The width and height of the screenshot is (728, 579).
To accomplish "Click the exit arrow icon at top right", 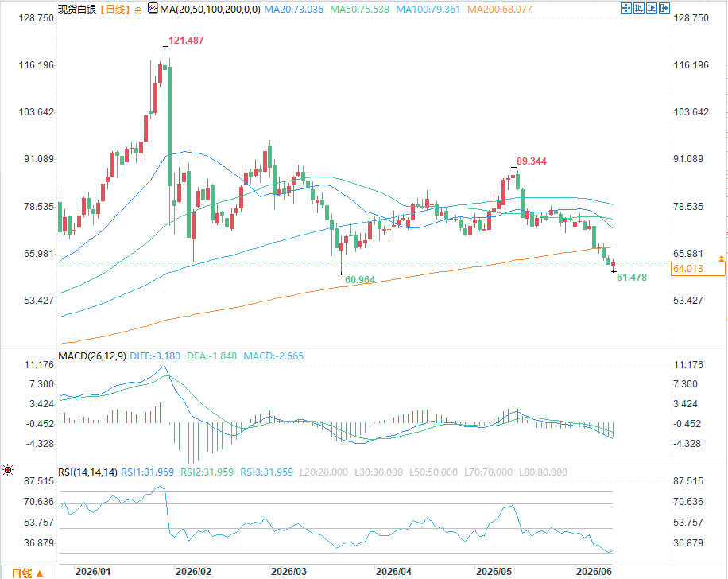I will click(x=664, y=8).
